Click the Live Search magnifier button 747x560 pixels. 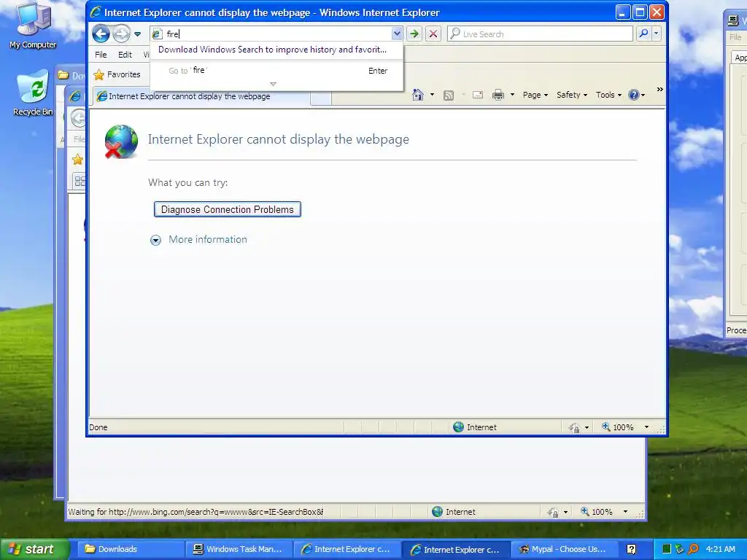[643, 34]
